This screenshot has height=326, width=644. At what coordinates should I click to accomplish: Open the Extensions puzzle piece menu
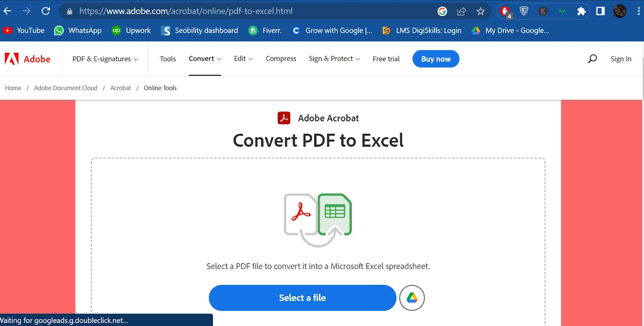pos(581,11)
